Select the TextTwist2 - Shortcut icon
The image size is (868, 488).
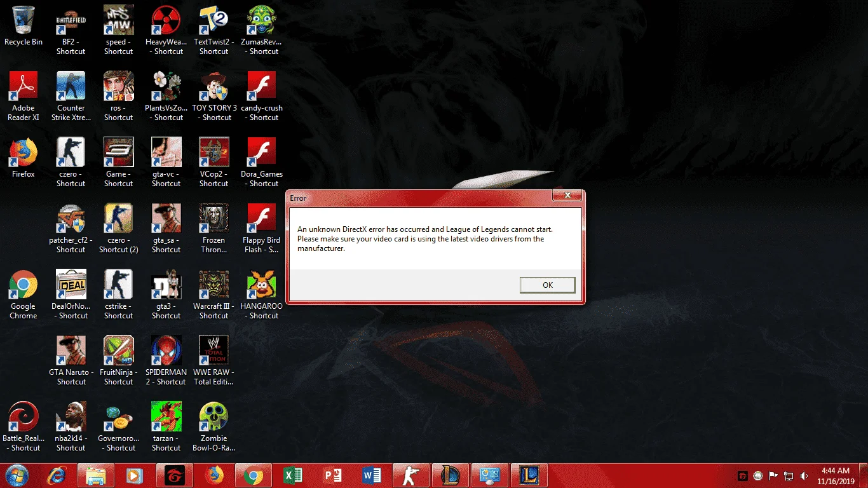214,30
